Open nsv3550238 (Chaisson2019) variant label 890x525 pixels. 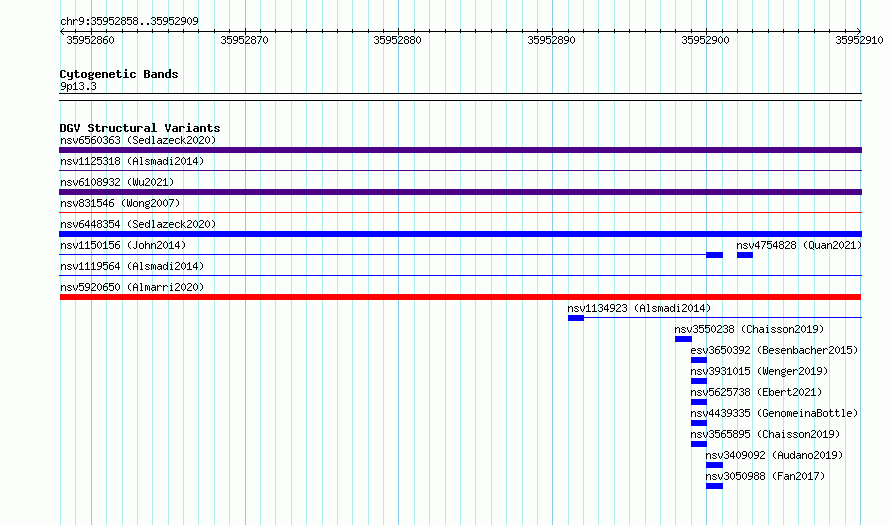click(749, 329)
